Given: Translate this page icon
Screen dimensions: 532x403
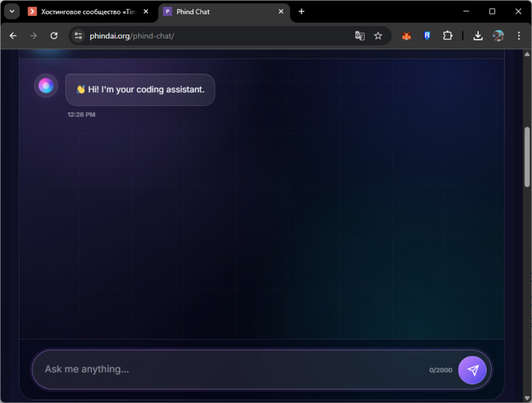Looking at the screenshot, I should pyautogui.click(x=359, y=36).
